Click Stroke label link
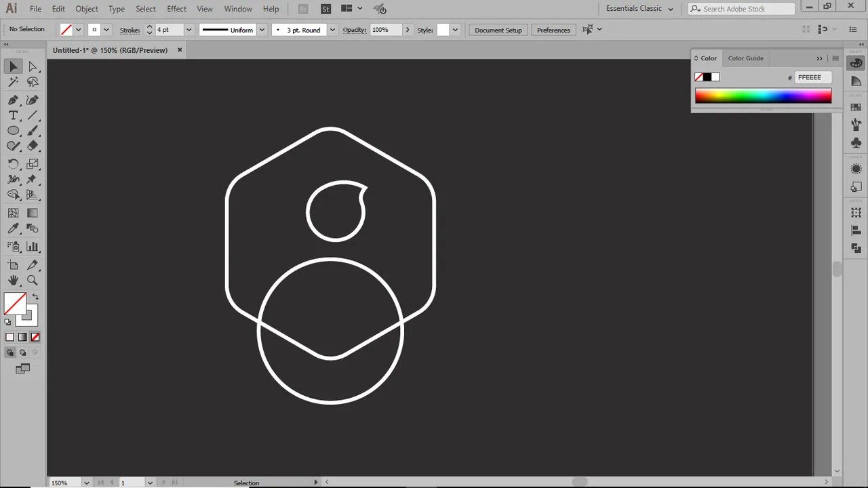Image resolution: width=868 pixels, height=488 pixels. click(x=130, y=30)
